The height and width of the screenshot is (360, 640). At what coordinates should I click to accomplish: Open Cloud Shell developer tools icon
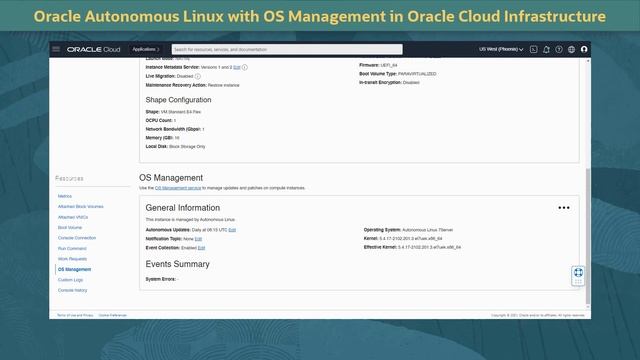tap(533, 49)
